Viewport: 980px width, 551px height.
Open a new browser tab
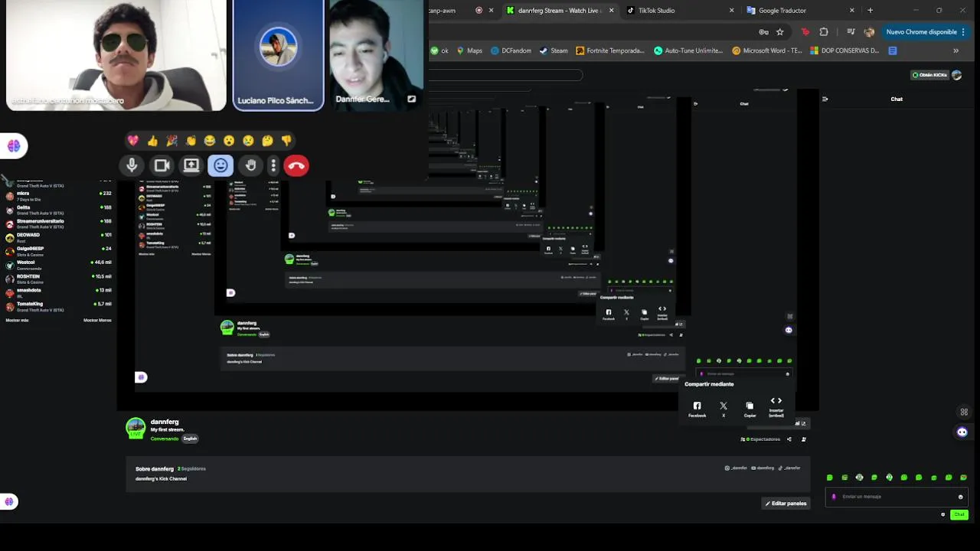coord(870,11)
